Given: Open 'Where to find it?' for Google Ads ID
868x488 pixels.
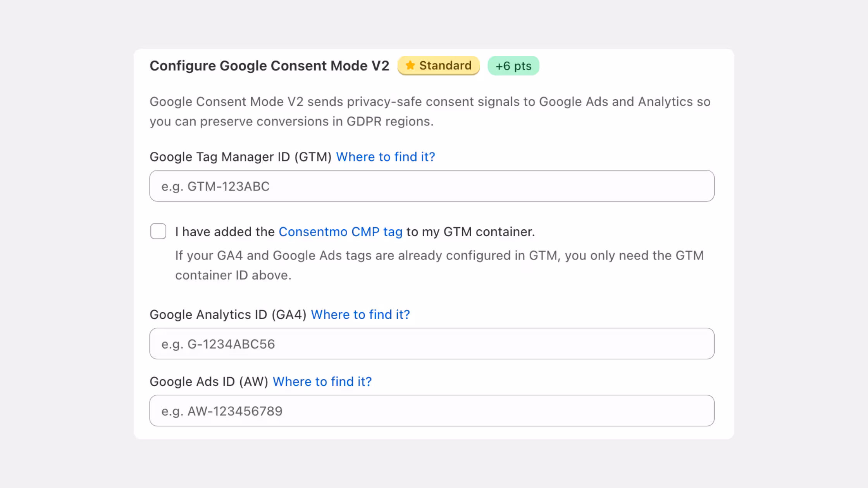Looking at the screenshot, I should tap(322, 381).
